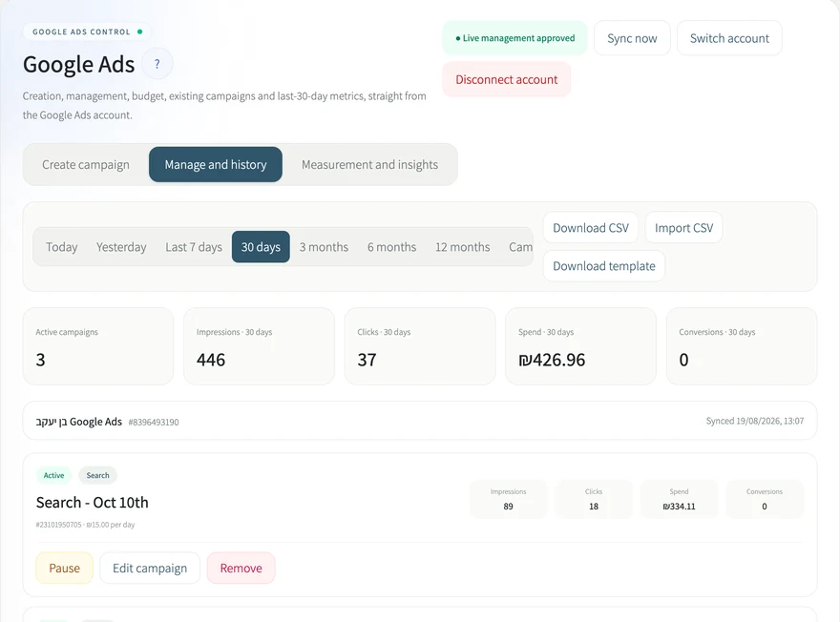Choose the 30 days range

pyautogui.click(x=261, y=247)
